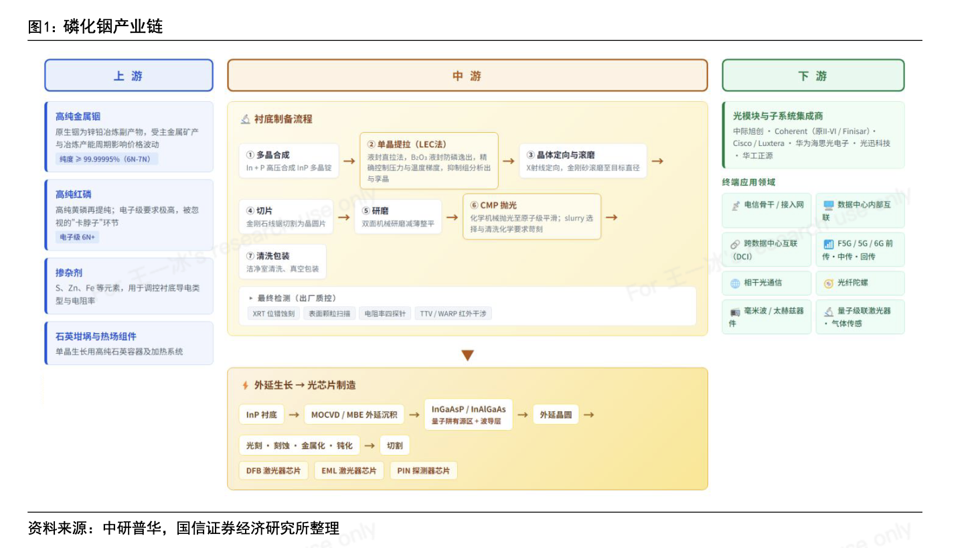This screenshot has height=548, width=980.
Task: Click the TTV / WARP 红外干涉 tag
Action: tap(453, 314)
